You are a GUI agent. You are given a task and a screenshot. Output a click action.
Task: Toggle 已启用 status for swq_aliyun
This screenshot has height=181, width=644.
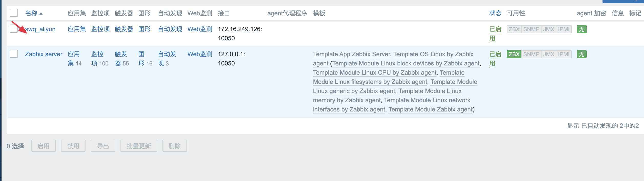[495, 29]
